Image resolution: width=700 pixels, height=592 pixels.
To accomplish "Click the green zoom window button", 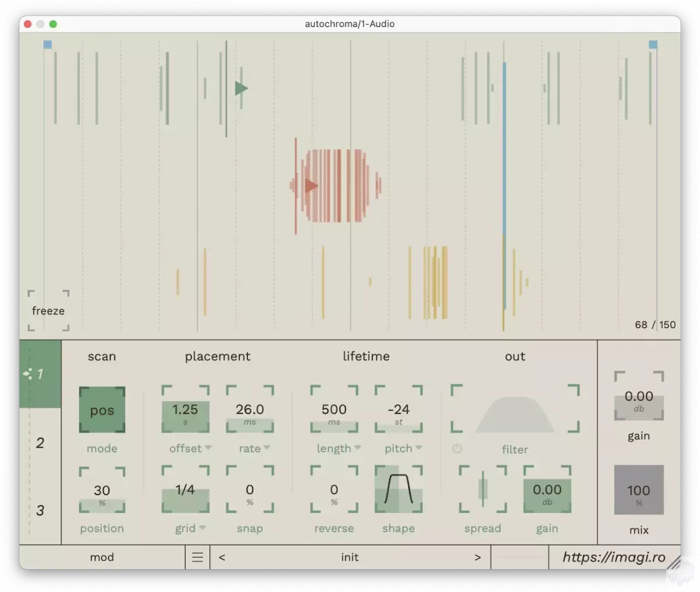I will click(53, 24).
